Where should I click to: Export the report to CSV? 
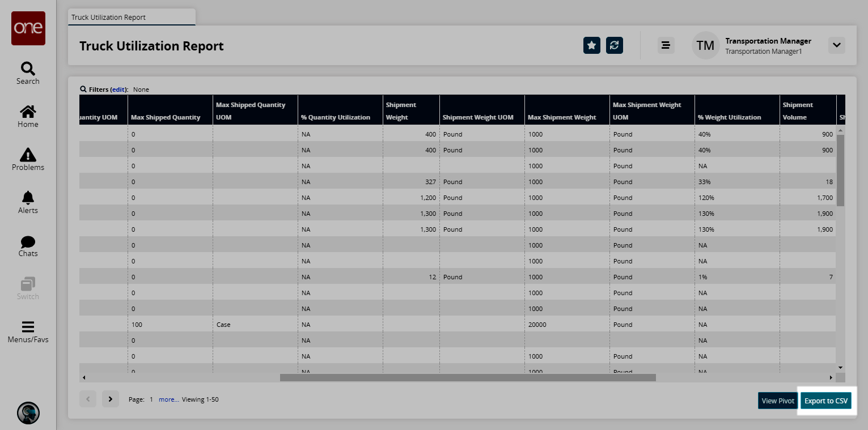click(826, 401)
